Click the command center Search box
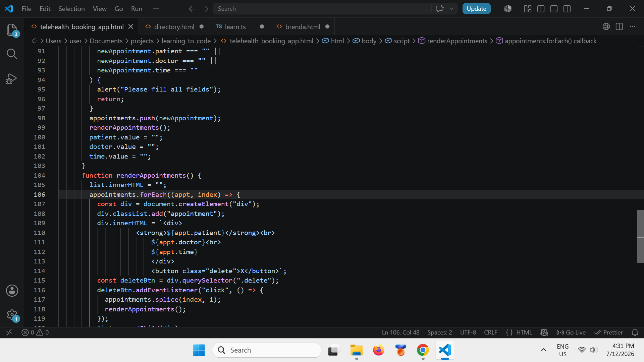Viewport: 644px width, 362px height. point(322,9)
